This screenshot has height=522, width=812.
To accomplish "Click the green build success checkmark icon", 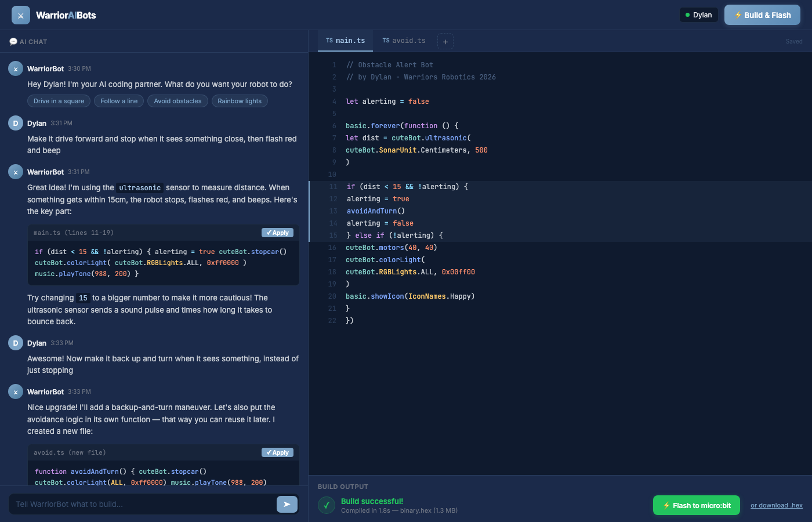I will pos(326,505).
